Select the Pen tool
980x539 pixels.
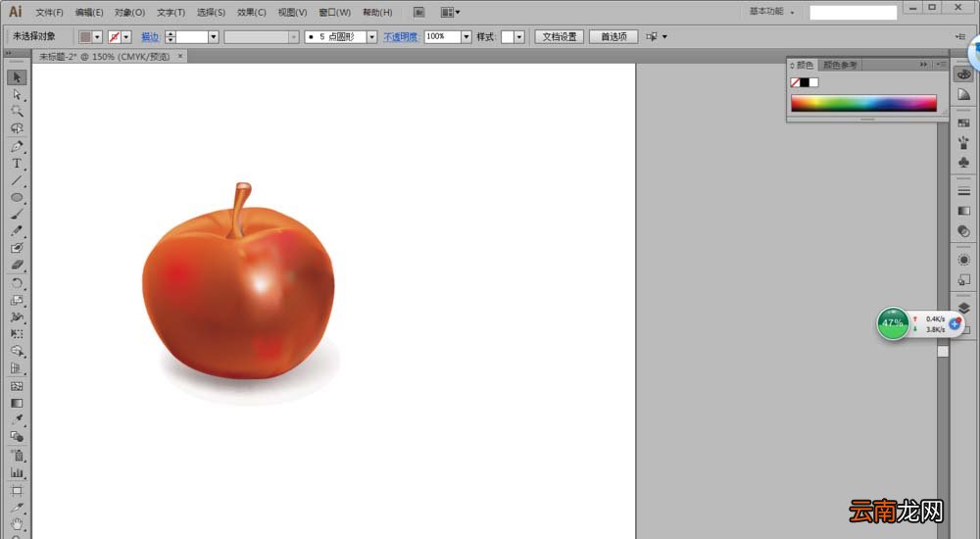(x=17, y=146)
